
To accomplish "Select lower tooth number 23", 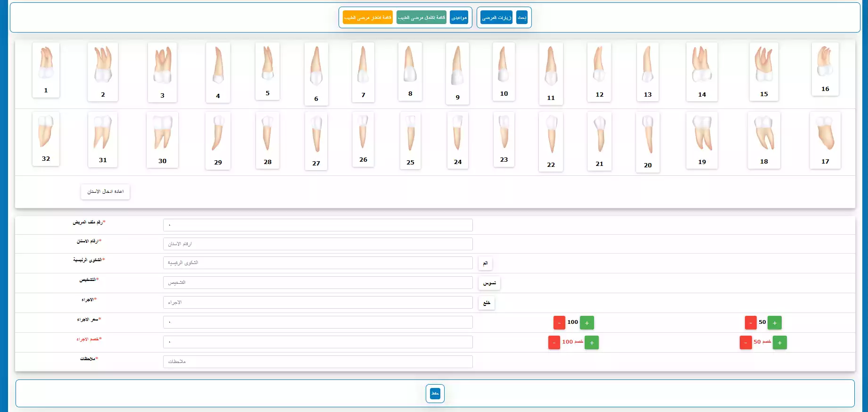I will pos(504,140).
